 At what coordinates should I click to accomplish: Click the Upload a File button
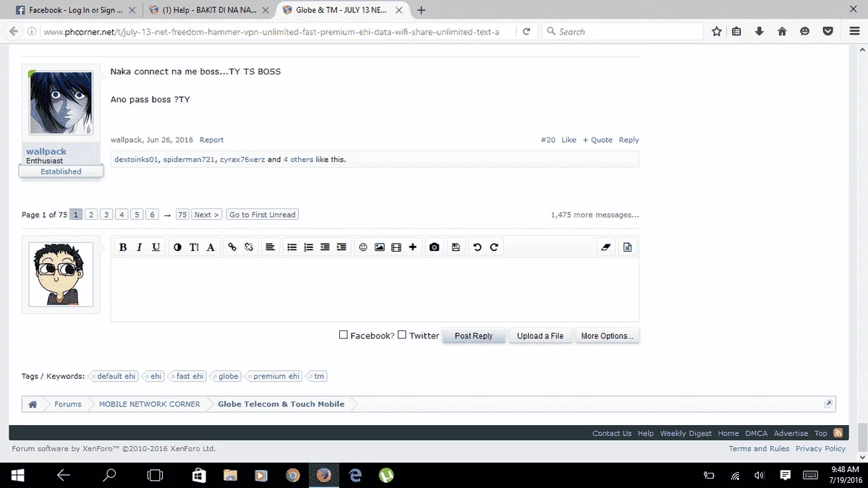(540, 336)
